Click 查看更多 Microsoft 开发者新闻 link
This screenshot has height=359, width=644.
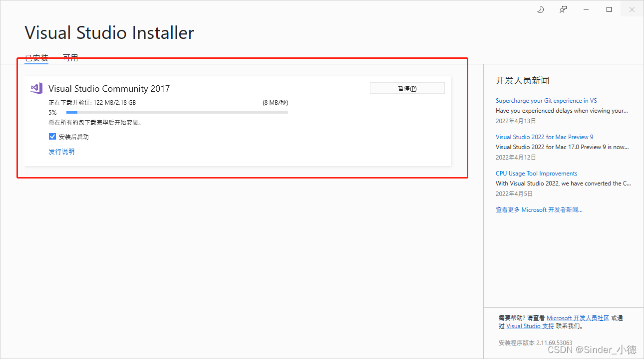[x=539, y=210]
